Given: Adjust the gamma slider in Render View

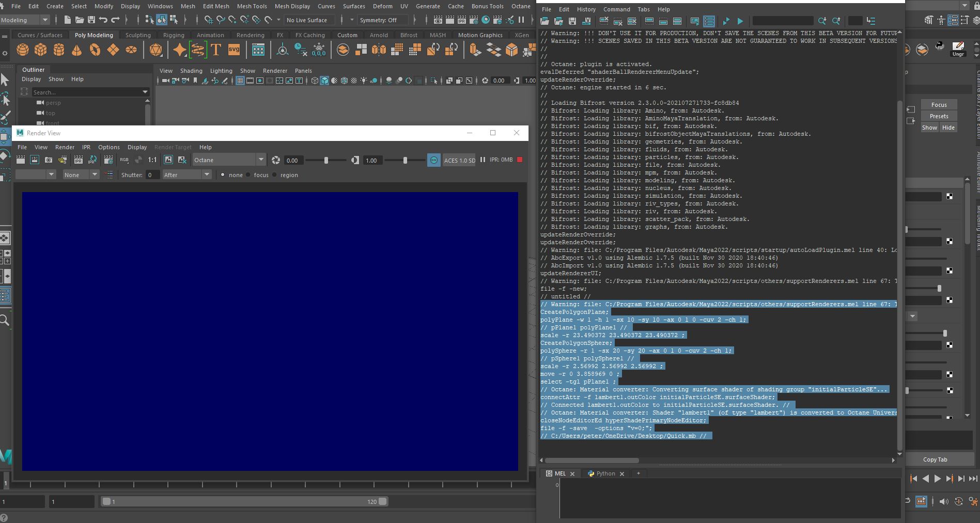Looking at the screenshot, I should (405, 160).
